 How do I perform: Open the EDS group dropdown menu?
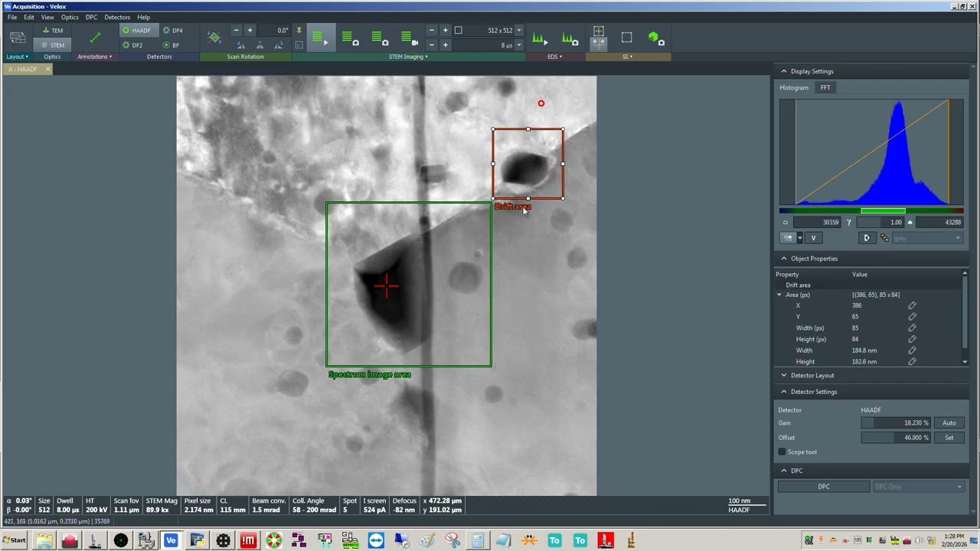tap(555, 57)
